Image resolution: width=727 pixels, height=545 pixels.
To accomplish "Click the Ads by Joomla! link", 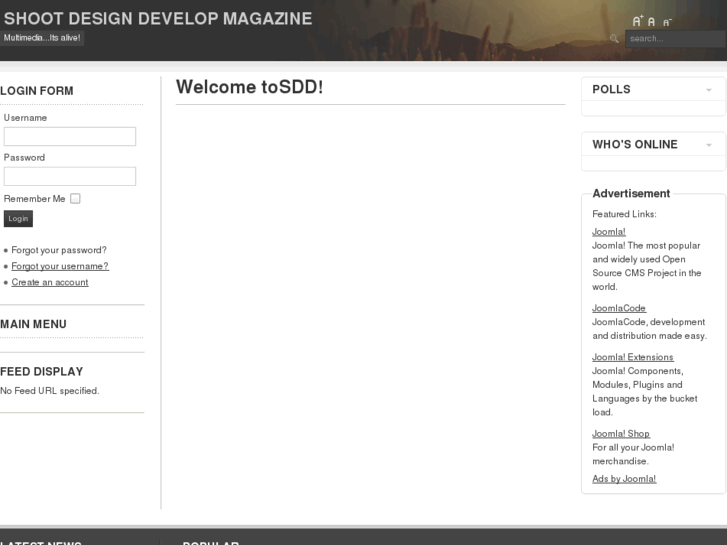I will point(624,479).
